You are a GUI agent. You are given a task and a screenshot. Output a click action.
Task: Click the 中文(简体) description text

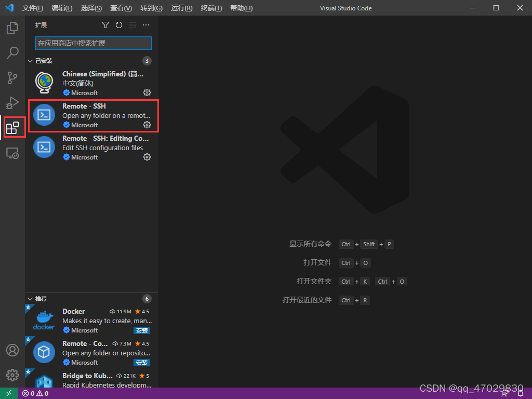click(x=78, y=84)
